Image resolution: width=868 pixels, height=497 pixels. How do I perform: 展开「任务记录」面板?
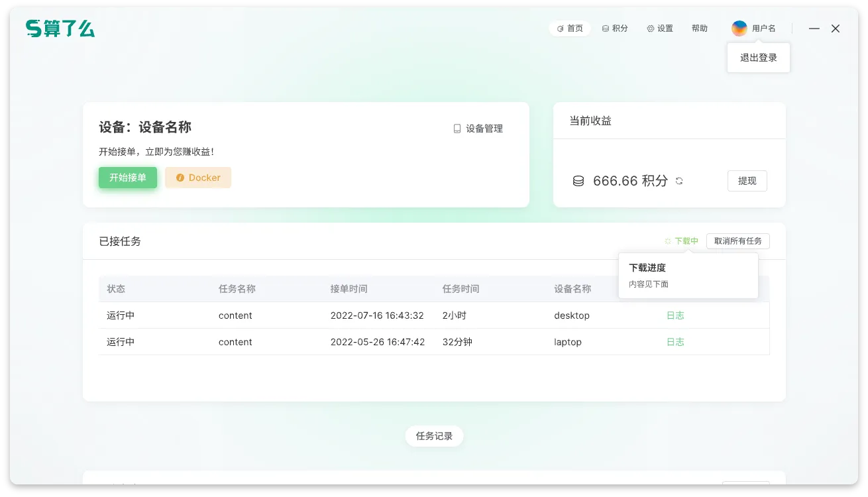coord(434,435)
